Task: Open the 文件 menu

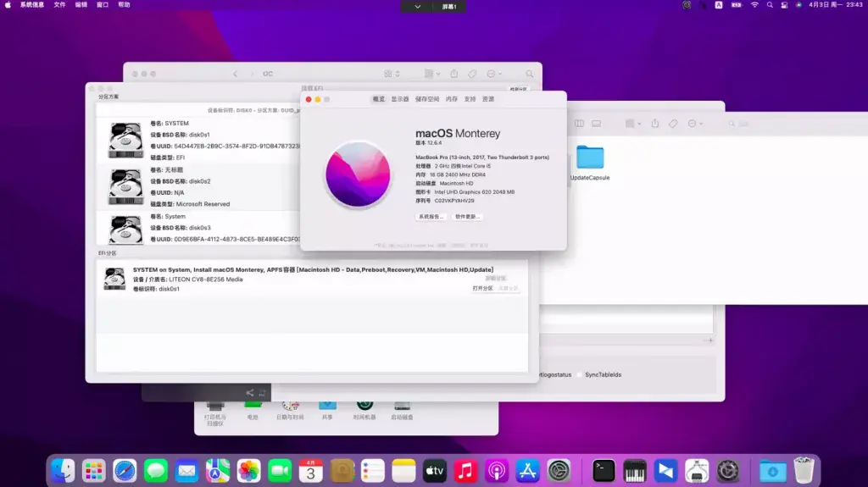Action: click(x=60, y=5)
